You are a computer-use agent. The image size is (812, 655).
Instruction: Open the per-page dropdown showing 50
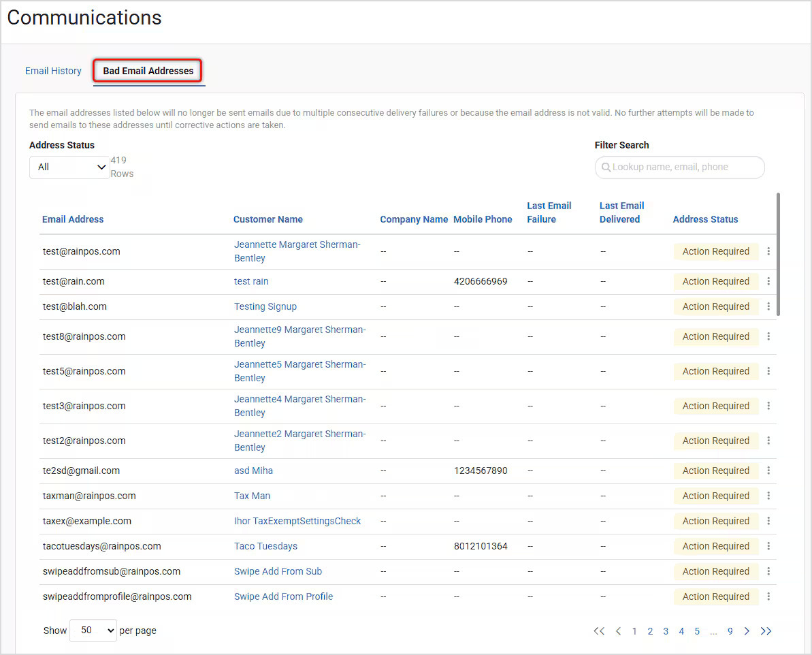(93, 630)
